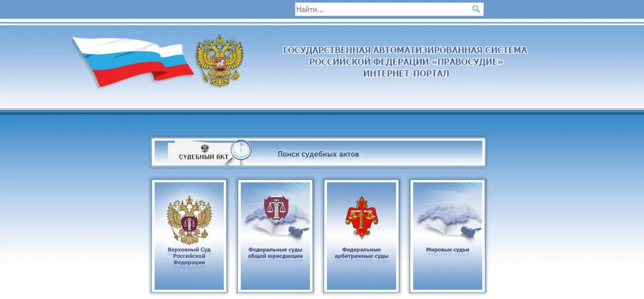The image size is (644, 299).
Task: Click the red arbitration courts emblem
Action: pos(362,217)
